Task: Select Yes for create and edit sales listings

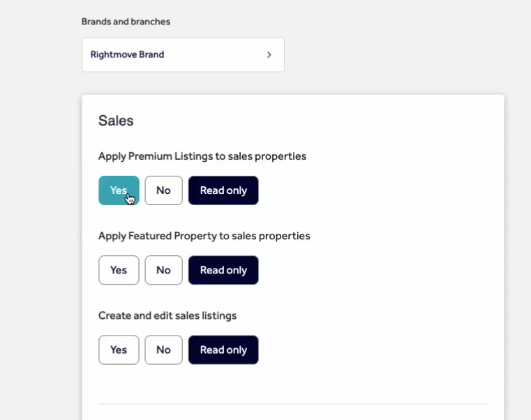Action: tap(119, 350)
